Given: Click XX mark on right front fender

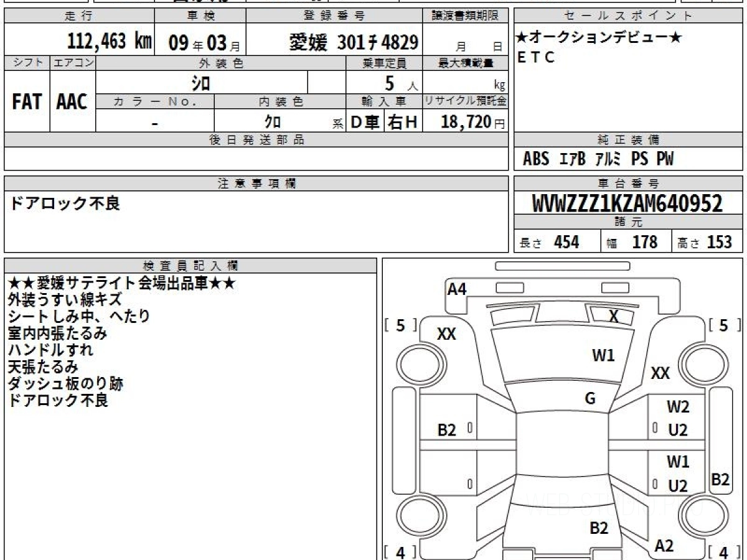Looking at the screenshot, I should pyautogui.click(x=660, y=373).
